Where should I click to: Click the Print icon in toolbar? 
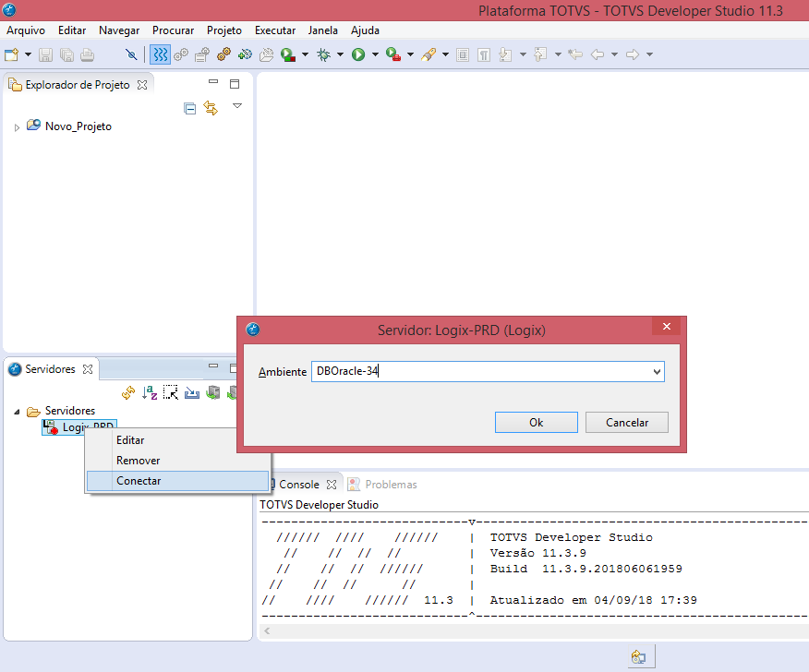point(87,54)
